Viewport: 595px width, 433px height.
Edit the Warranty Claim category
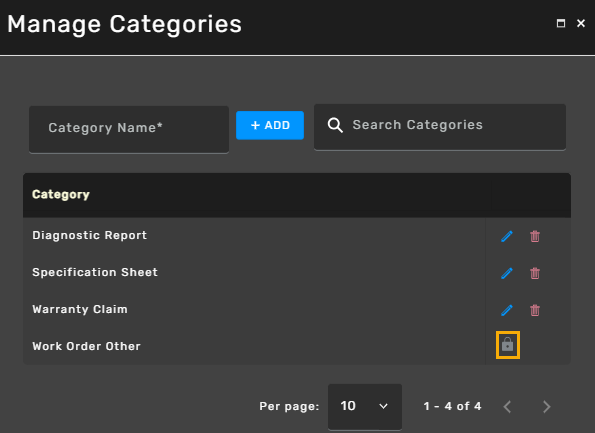[x=507, y=310]
